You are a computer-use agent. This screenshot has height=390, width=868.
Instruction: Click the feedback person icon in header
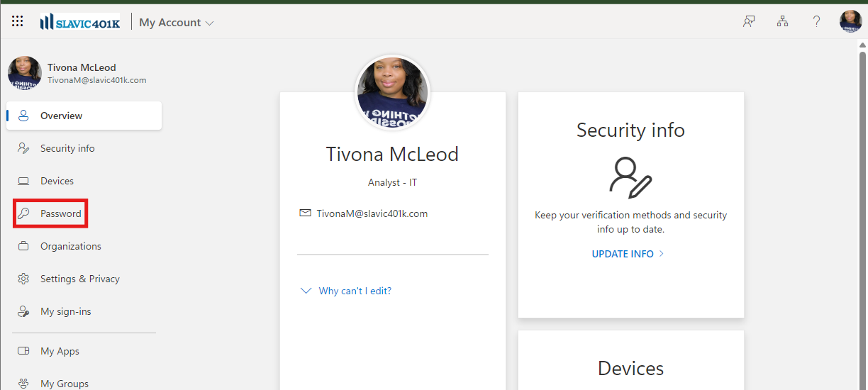coord(748,22)
